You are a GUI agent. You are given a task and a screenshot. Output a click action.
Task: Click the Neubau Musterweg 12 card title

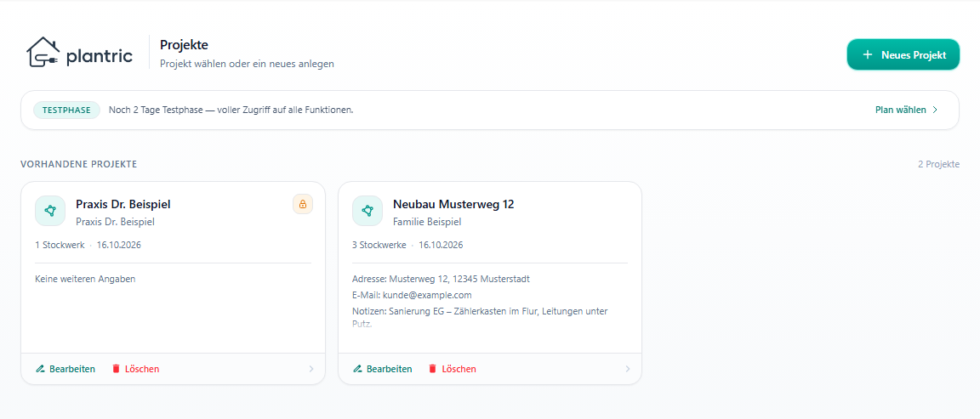(x=453, y=204)
